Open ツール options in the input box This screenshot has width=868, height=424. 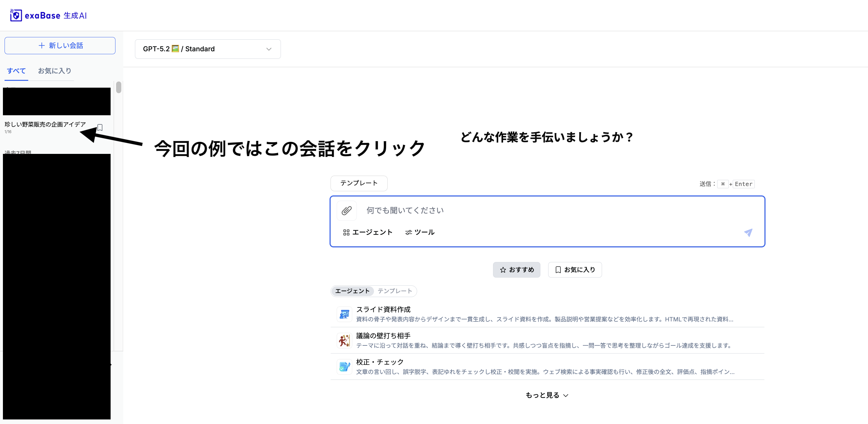(x=419, y=232)
